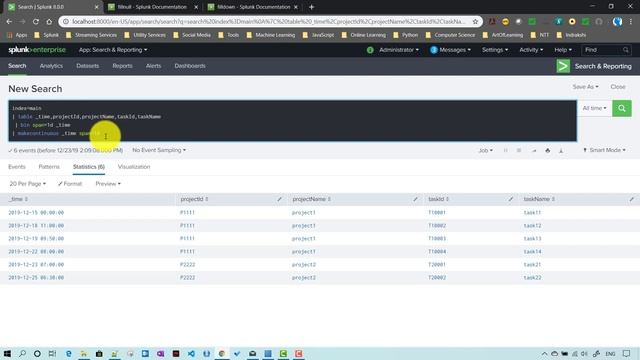Go to the browser home page
The image size is (640, 360).
[x=49, y=22]
